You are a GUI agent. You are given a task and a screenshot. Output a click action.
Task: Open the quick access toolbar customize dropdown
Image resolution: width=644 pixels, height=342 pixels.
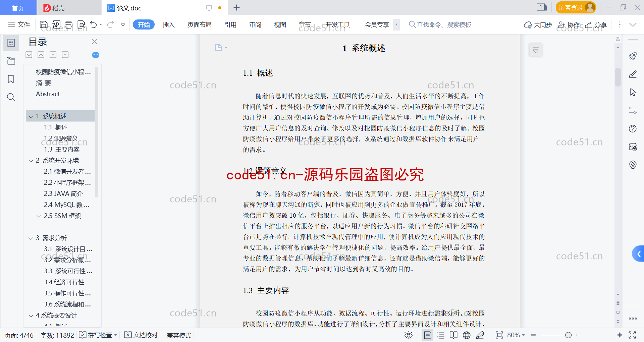coord(123,24)
